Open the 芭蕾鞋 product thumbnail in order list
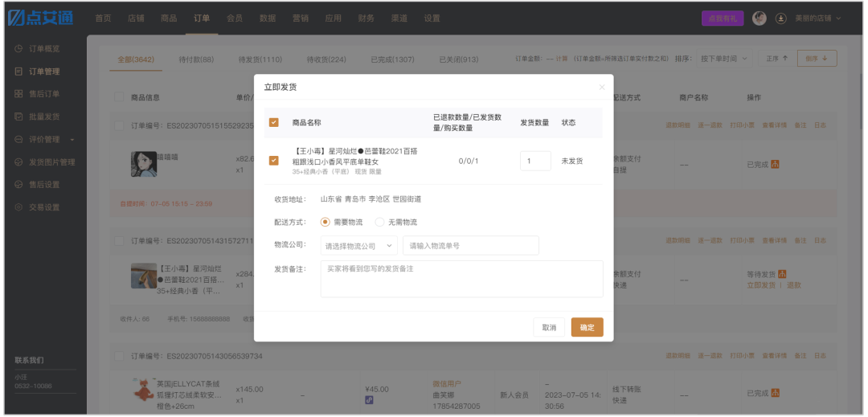 point(144,276)
